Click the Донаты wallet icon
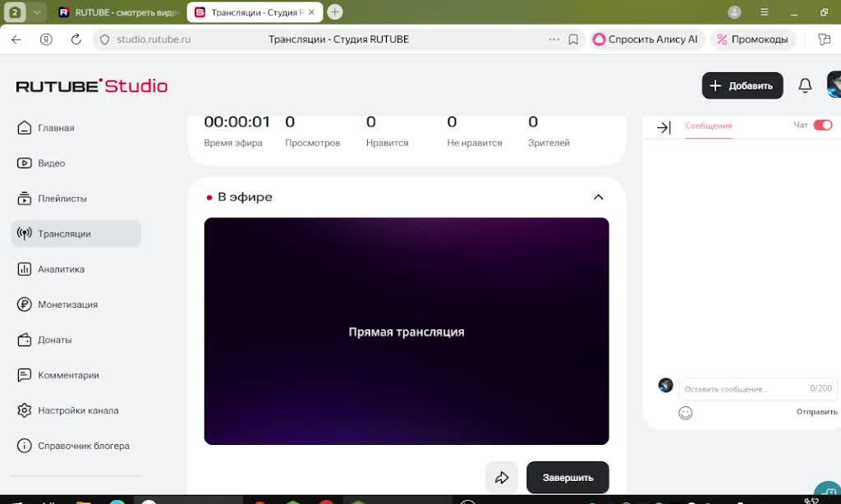This screenshot has width=841, height=504. [x=24, y=340]
